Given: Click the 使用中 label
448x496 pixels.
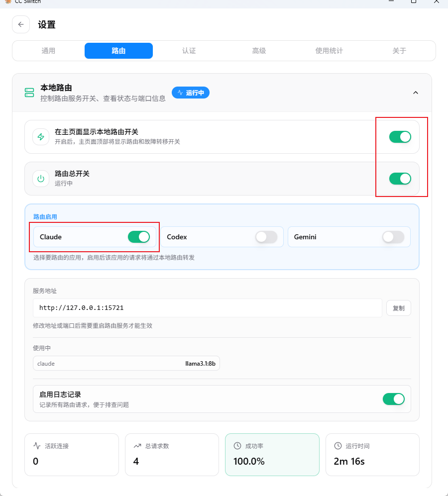Looking at the screenshot, I should [x=42, y=348].
